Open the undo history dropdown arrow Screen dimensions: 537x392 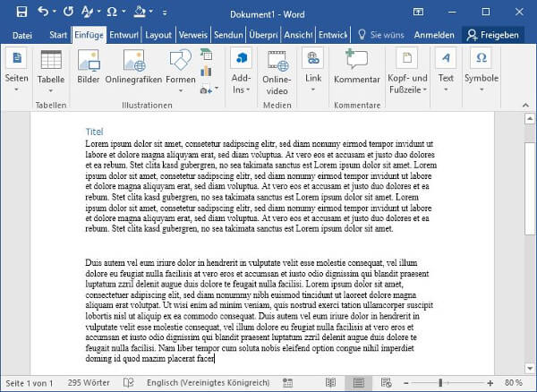(x=54, y=12)
